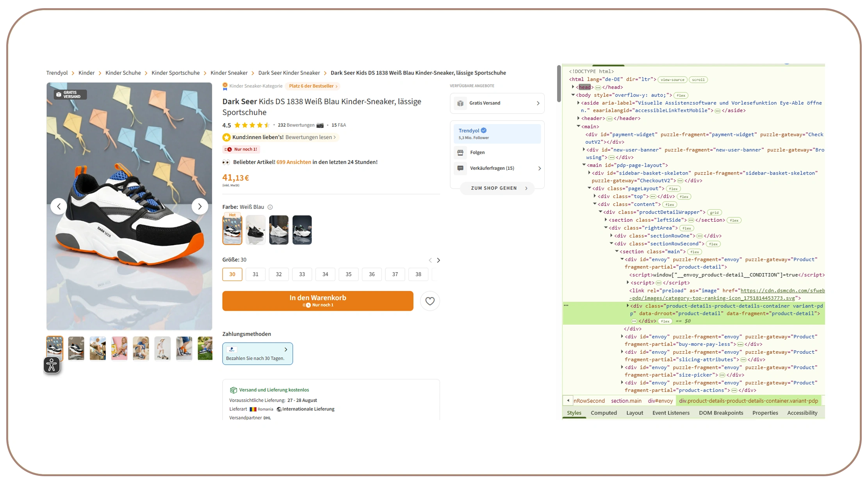Expand the payment method card chevron
The width and height of the screenshot is (868, 484).
click(286, 350)
